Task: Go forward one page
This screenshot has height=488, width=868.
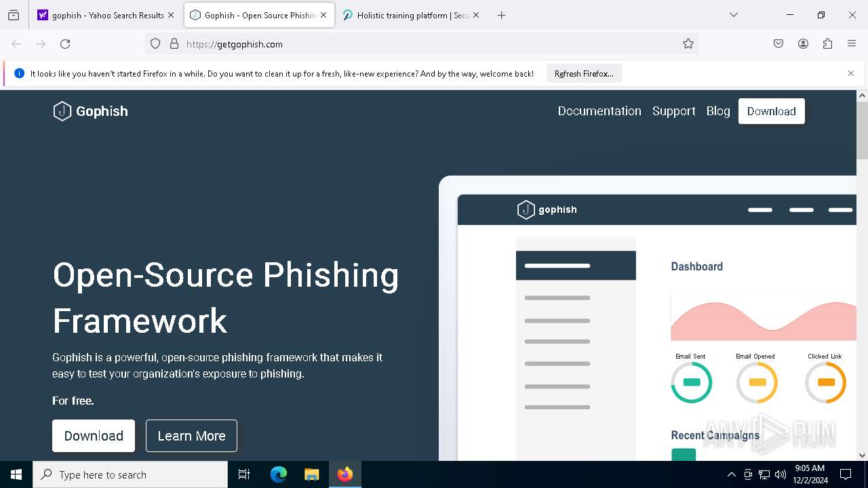Action: [41, 44]
